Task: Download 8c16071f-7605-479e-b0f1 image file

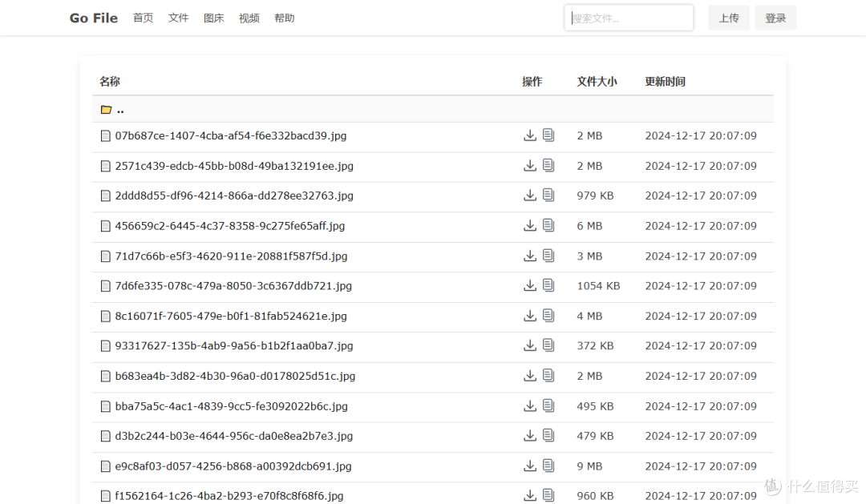Action: coord(530,316)
